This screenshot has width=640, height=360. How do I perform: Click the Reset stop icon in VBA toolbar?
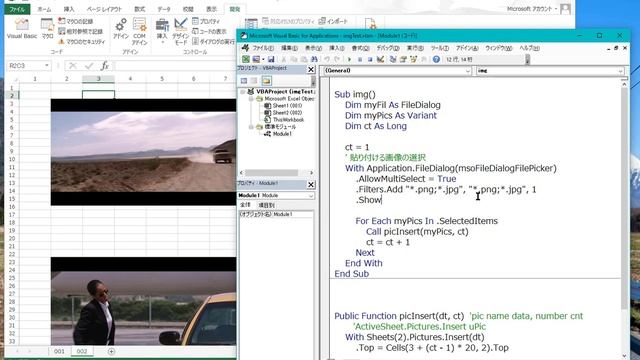pyautogui.click(x=370, y=60)
